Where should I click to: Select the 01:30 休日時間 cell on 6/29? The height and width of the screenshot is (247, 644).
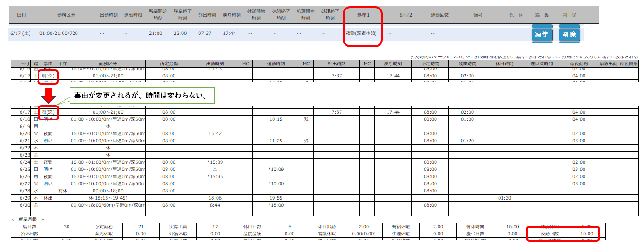[x=504, y=198]
